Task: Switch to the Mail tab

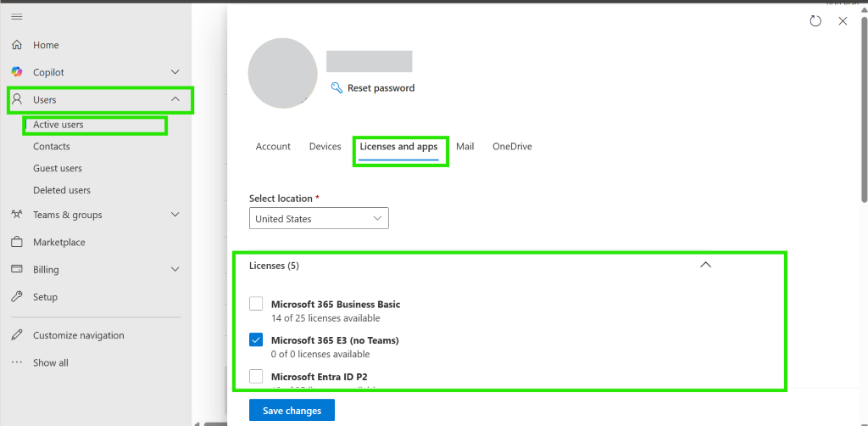Action: pyautogui.click(x=465, y=147)
